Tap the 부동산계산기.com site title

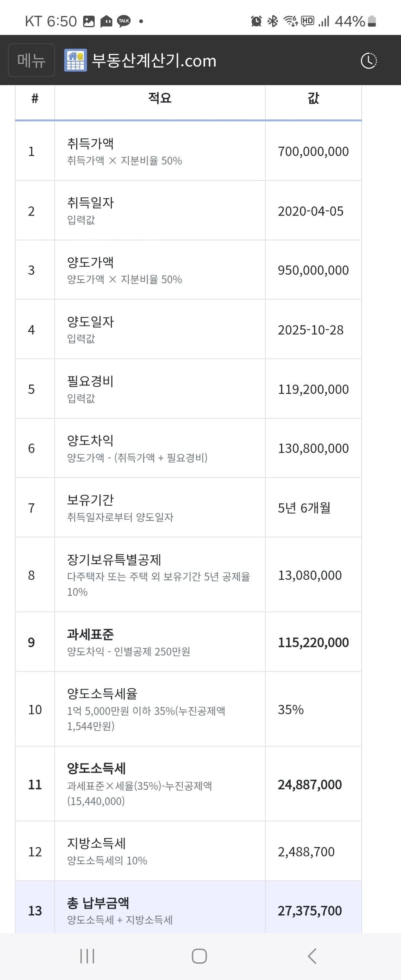click(154, 61)
